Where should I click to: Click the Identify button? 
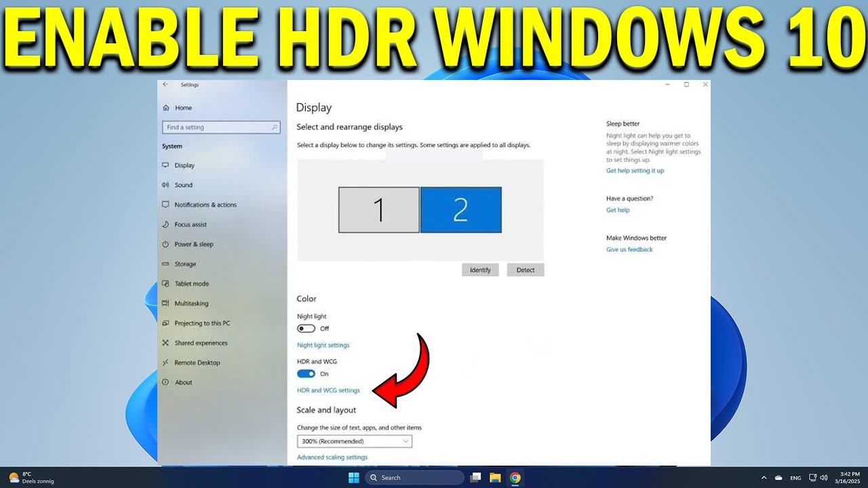point(480,270)
